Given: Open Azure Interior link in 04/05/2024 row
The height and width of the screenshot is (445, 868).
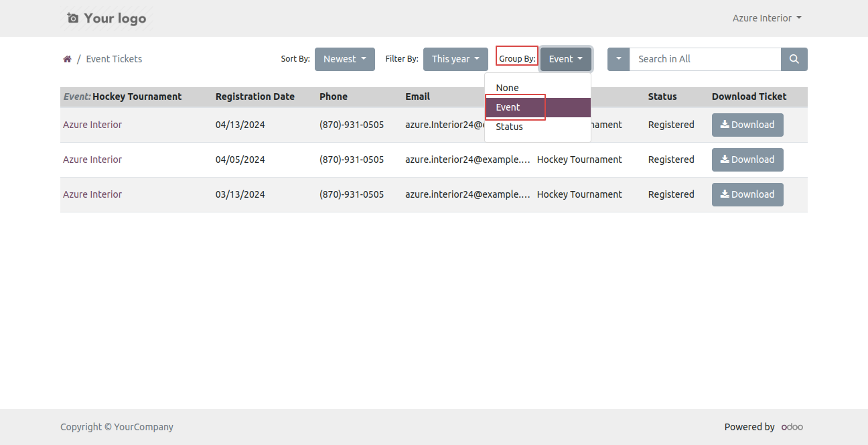Looking at the screenshot, I should click(92, 160).
